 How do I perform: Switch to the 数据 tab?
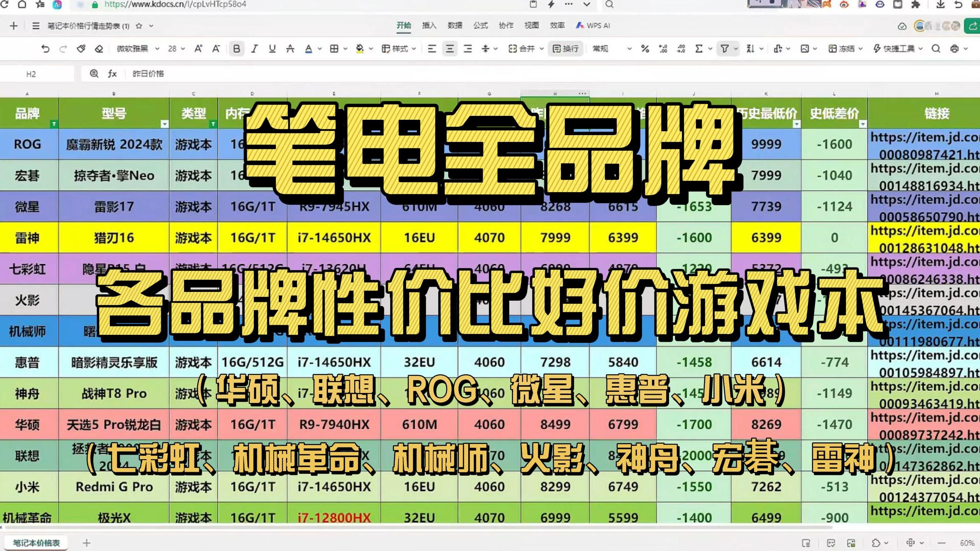(455, 25)
